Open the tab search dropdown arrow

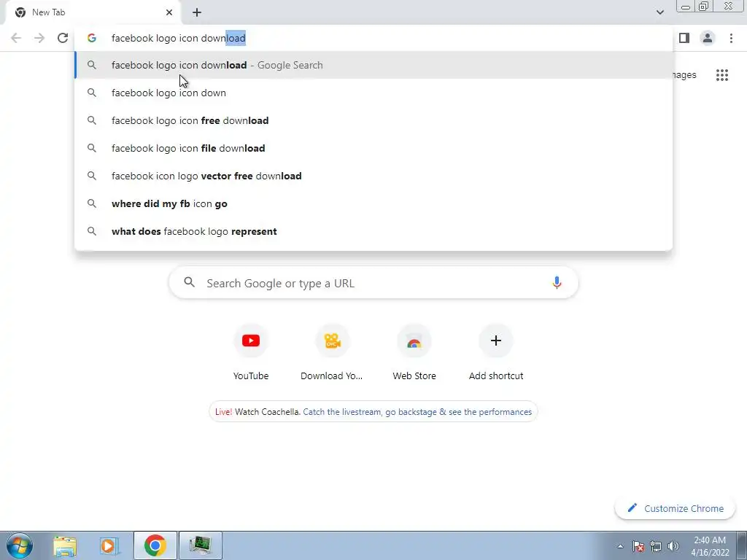659,12
